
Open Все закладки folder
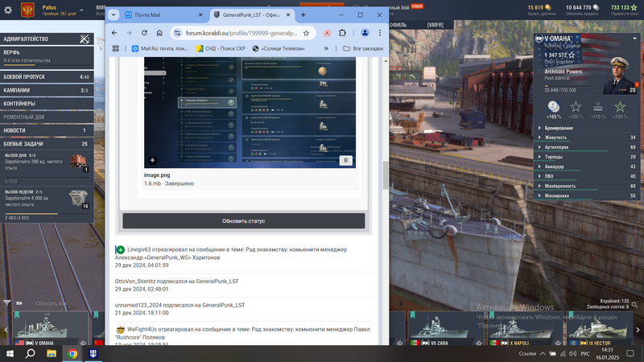coord(363,48)
